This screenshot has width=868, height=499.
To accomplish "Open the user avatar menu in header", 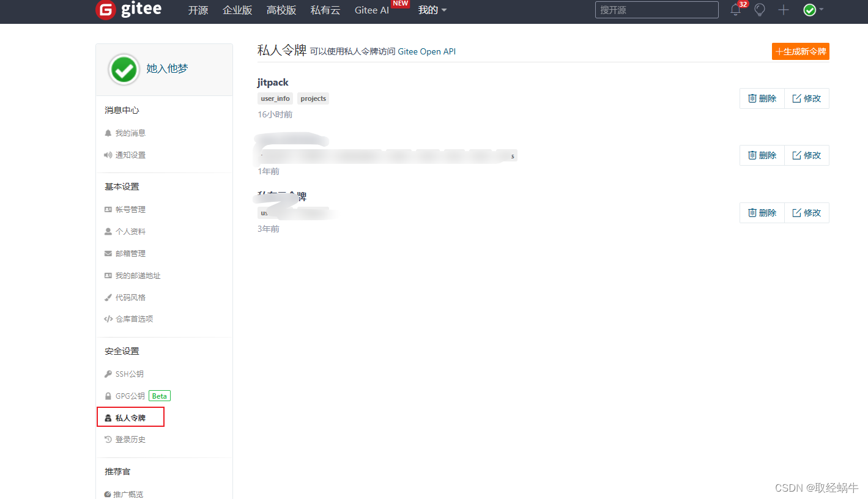I will click(x=813, y=10).
